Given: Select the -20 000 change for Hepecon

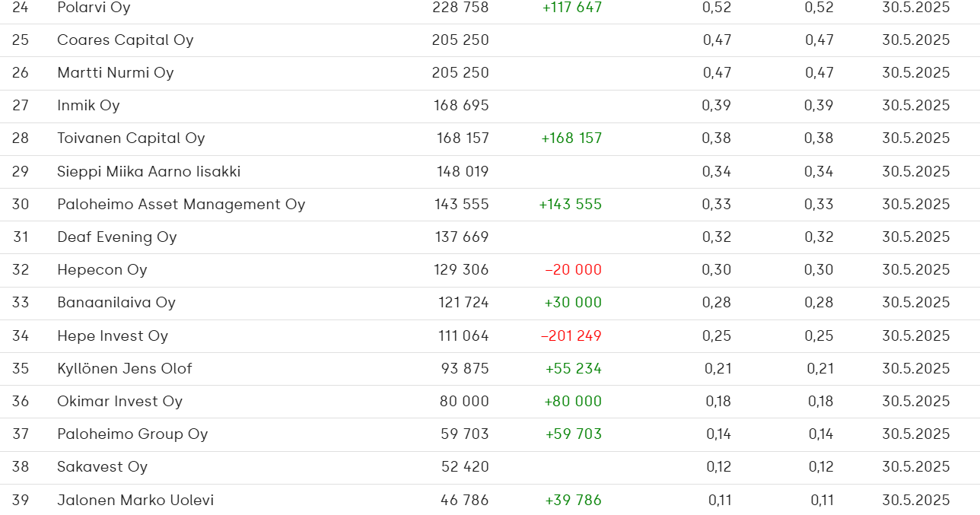Looking at the screenshot, I should (x=574, y=270).
